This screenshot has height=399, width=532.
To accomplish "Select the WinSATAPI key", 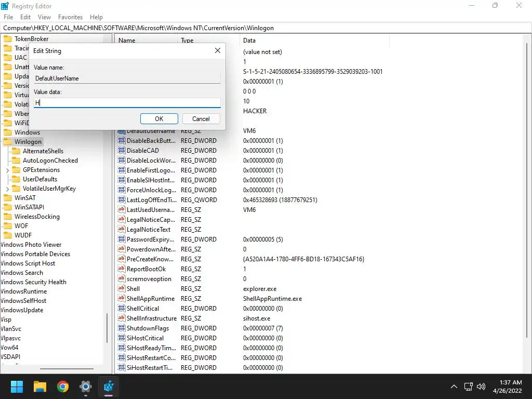I will tap(29, 207).
